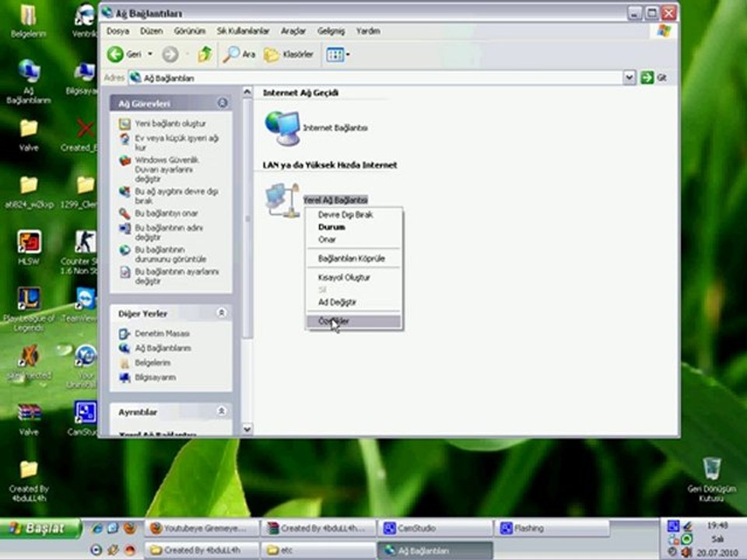Open Belgelerim in Diğer Yerler
Screen dimensions: 747x560
click(153, 363)
